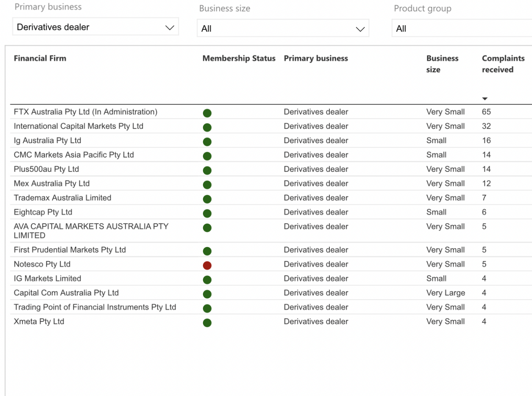Click red status dot for Notesco Pty Ltd
The height and width of the screenshot is (396, 532).
point(207,265)
